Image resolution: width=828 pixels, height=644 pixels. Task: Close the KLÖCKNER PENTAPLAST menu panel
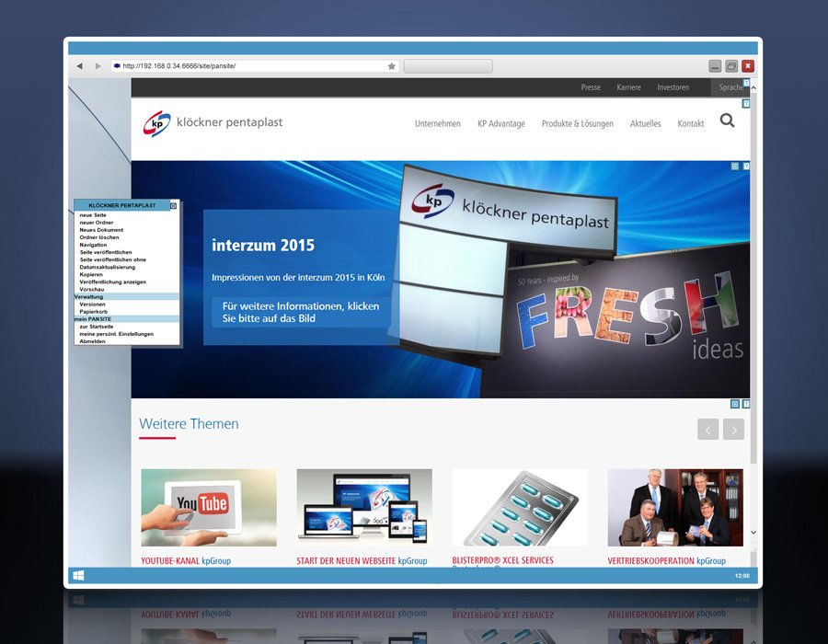coord(173,205)
